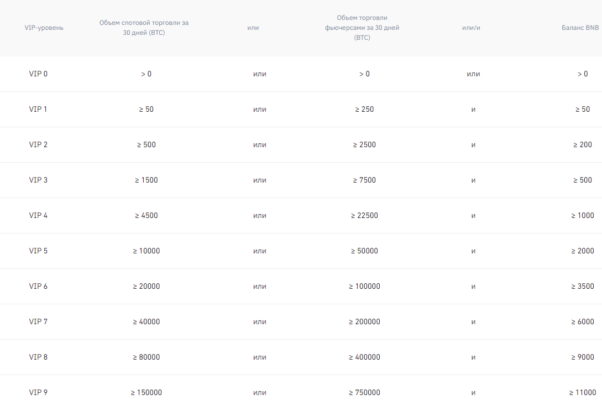Screen dimensions: 602x400
Task: Click VIP 2 futures volume "≥ 2500" cell
Action: tap(364, 144)
